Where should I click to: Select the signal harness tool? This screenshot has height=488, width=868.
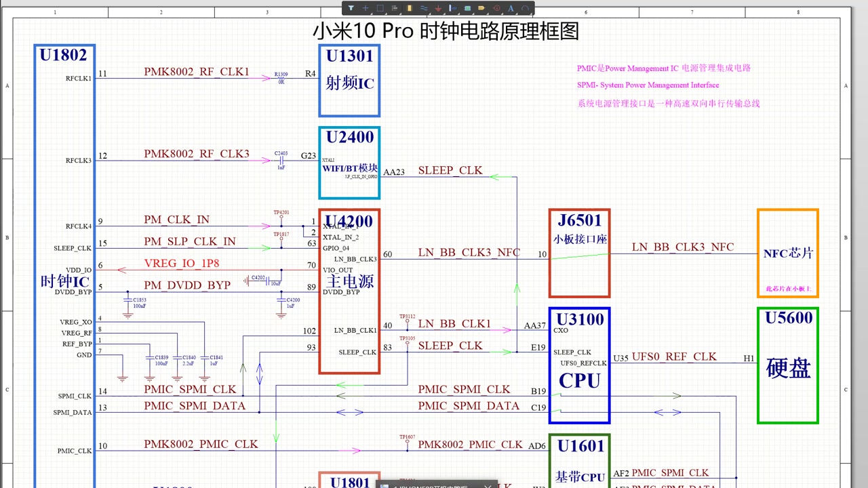[x=453, y=8]
